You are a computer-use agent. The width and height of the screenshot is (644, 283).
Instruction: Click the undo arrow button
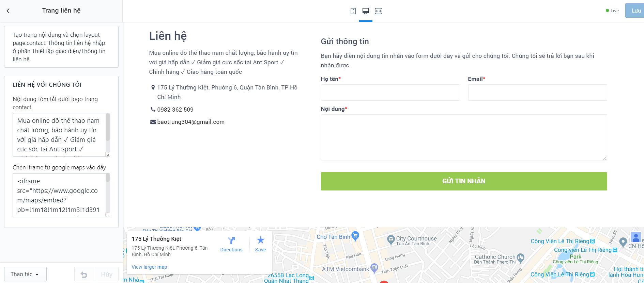[84, 274]
